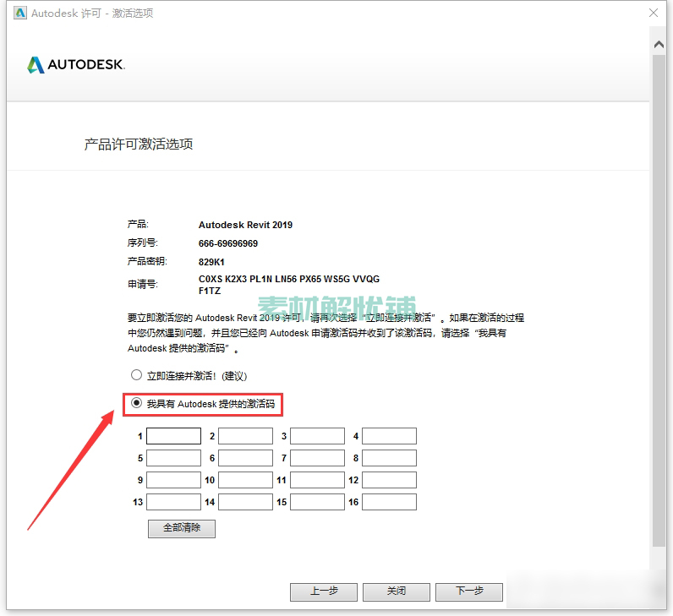Focus activation code field 2
Screen dimensions: 673x616
(245, 436)
